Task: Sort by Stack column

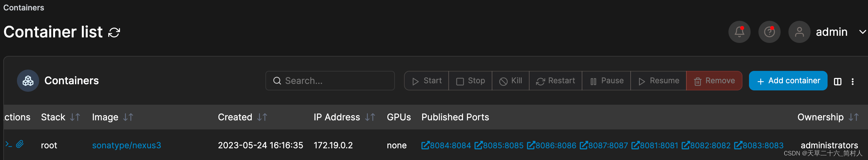Action: coord(61,117)
